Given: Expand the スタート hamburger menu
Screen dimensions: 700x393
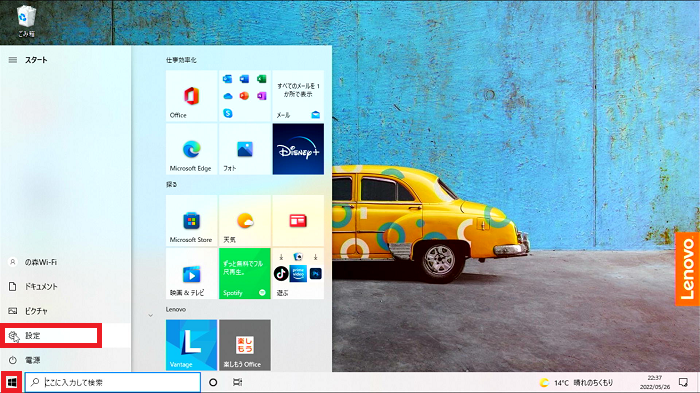Looking at the screenshot, I should click(13, 60).
